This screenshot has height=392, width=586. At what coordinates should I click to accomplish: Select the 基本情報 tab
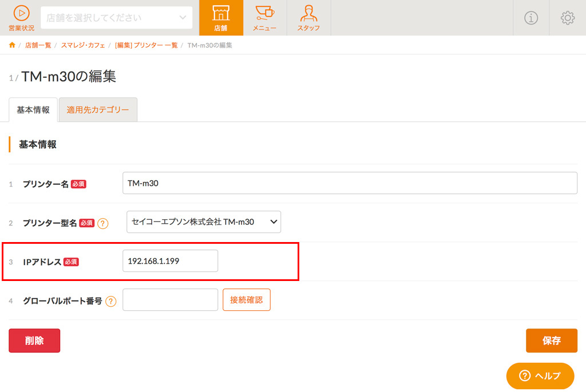pyautogui.click(x=33, y=110)
